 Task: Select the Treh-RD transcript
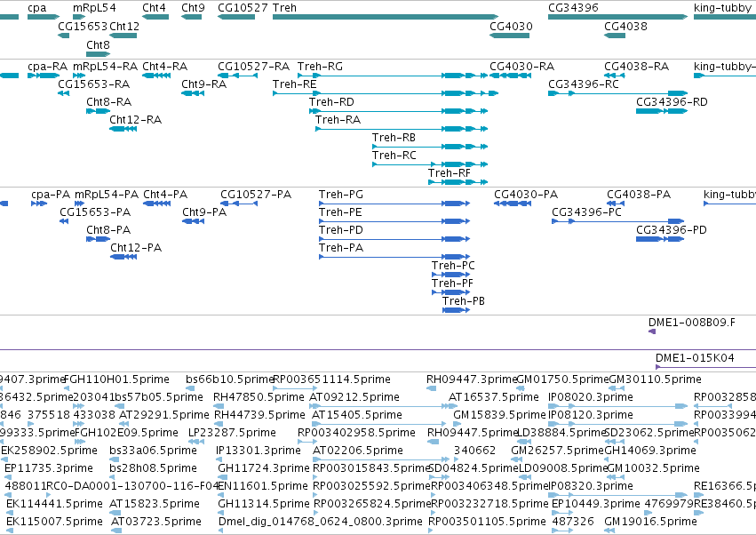pos(398,111)
